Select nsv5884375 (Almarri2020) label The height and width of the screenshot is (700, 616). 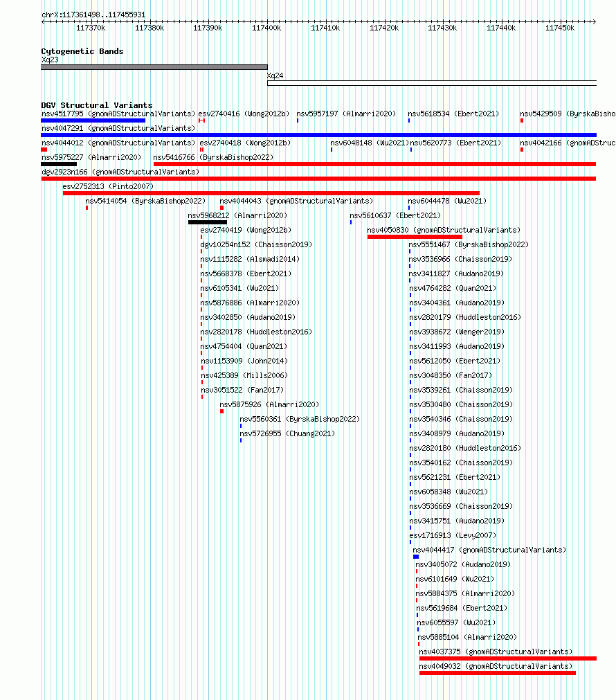[465, 594]
